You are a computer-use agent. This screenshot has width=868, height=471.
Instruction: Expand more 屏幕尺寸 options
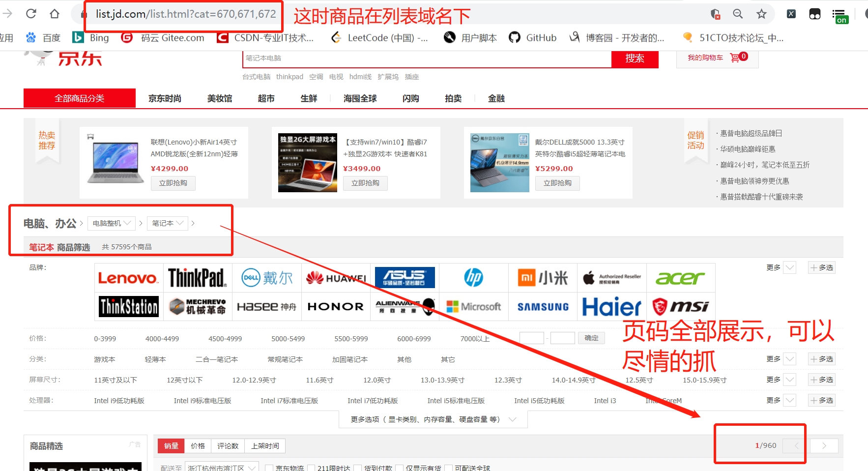click(781, 380)
